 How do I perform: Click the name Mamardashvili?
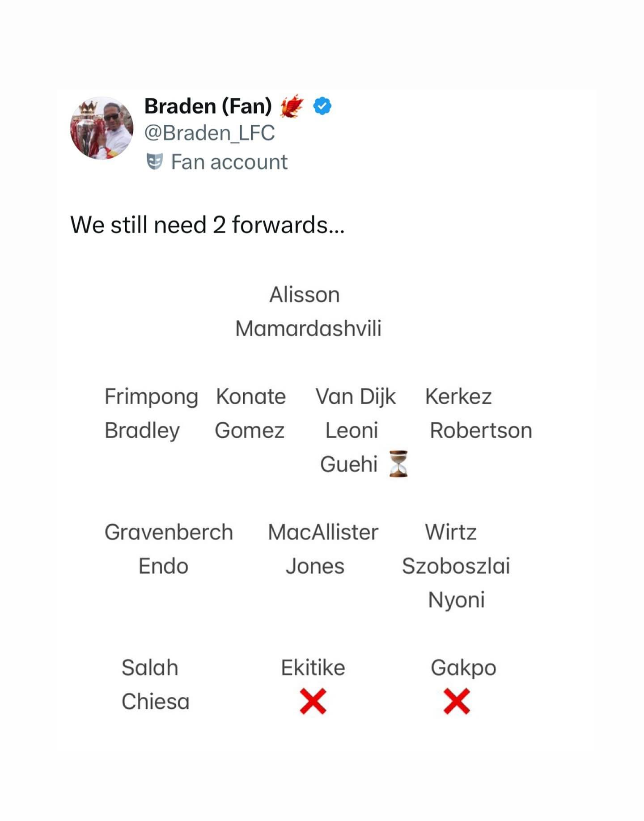coord(308,328)
